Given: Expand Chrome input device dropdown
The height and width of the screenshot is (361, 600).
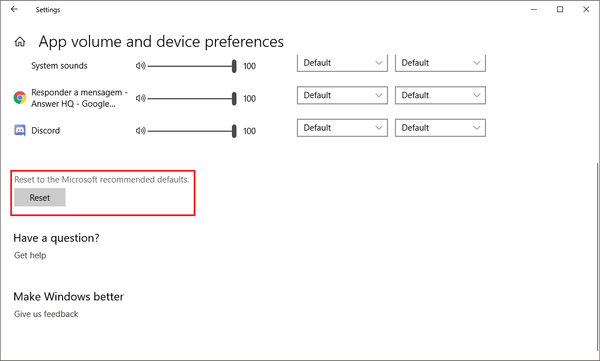Looking at the screenshot, I should tap(440, 95).
